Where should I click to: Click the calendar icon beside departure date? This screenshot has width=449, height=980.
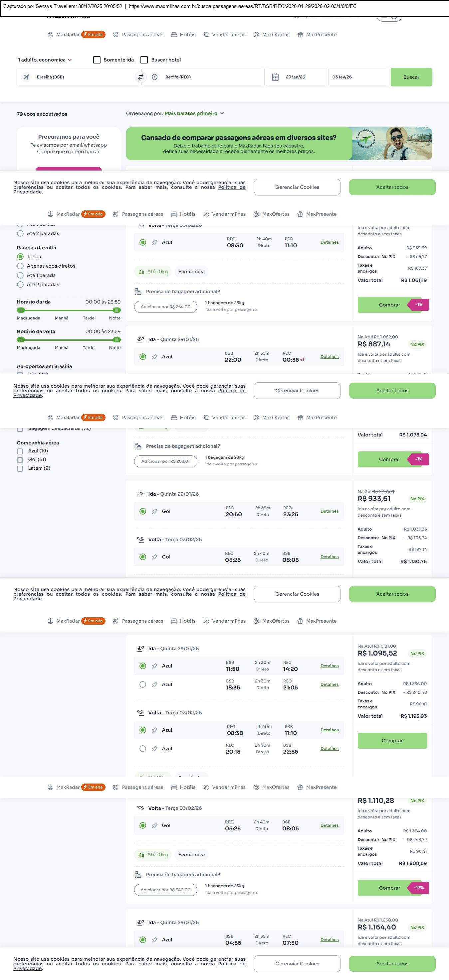click(x=275, y=77)
